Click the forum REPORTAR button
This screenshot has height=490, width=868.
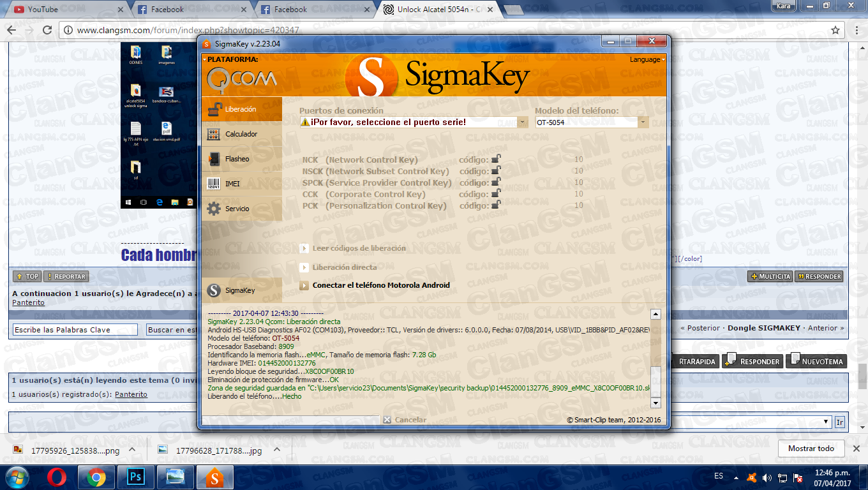point(67,277)
